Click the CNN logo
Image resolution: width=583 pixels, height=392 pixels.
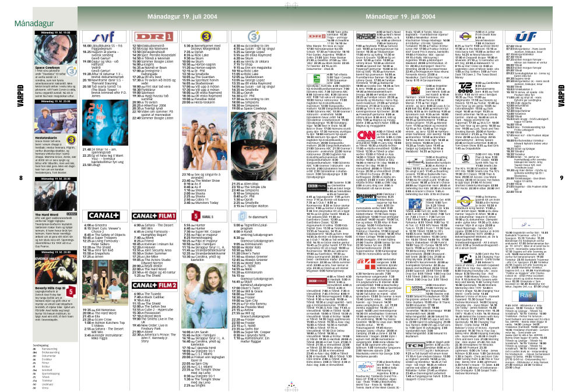366,135
